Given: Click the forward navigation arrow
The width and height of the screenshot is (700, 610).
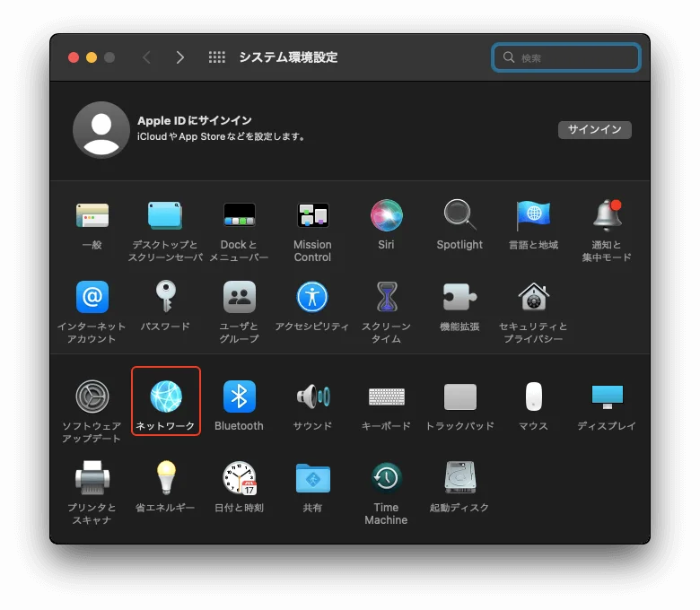Looking at the screenshot, I should click(180, 57).
